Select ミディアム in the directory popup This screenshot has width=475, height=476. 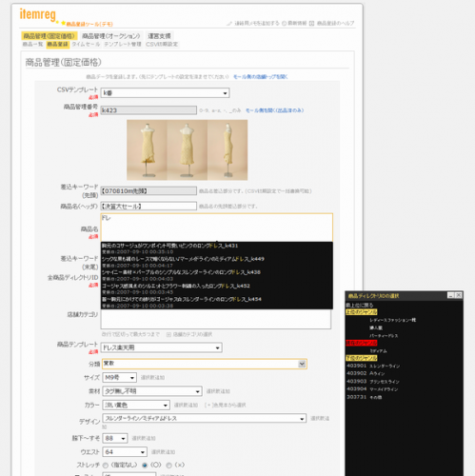pyautogui.click(x=378, y=351)
